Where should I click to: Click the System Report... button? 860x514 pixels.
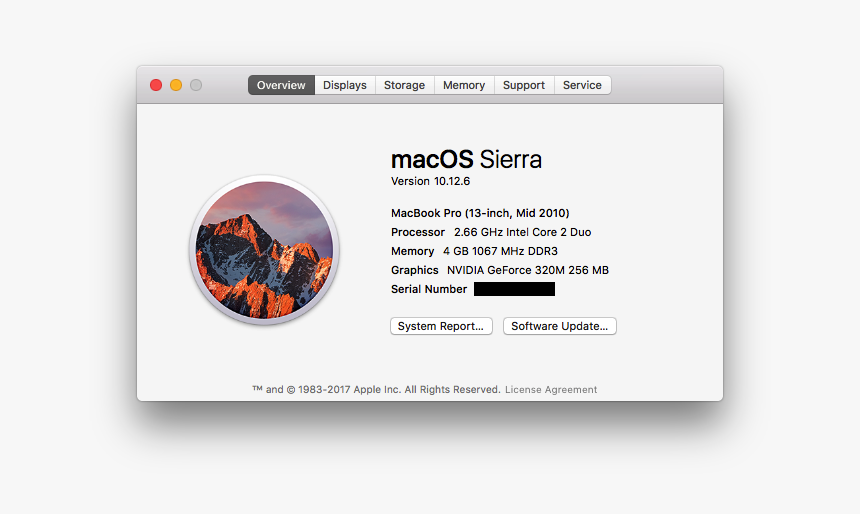(441, 326)
